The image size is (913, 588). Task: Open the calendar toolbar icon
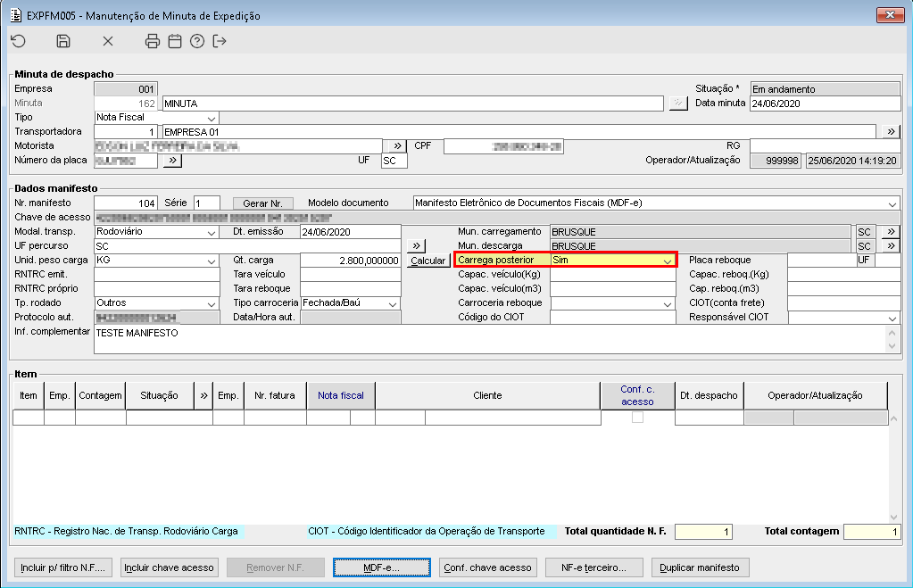click(x=175, y=41)
